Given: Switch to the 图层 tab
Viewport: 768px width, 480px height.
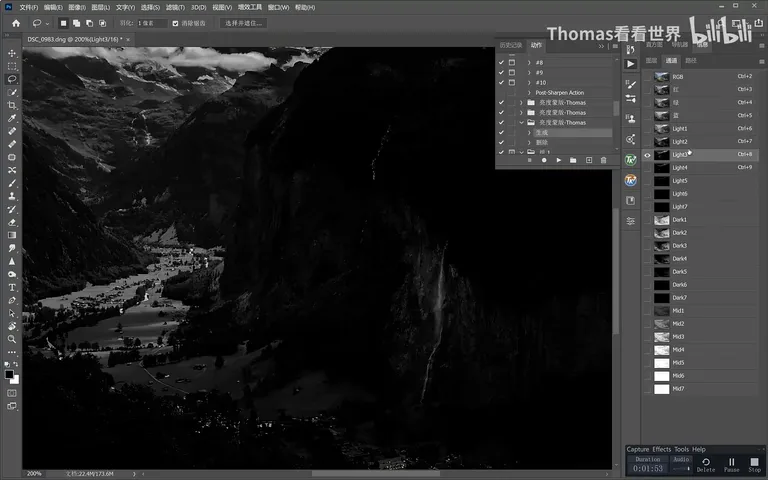Looking at the screenshot, I should (651, 61).
